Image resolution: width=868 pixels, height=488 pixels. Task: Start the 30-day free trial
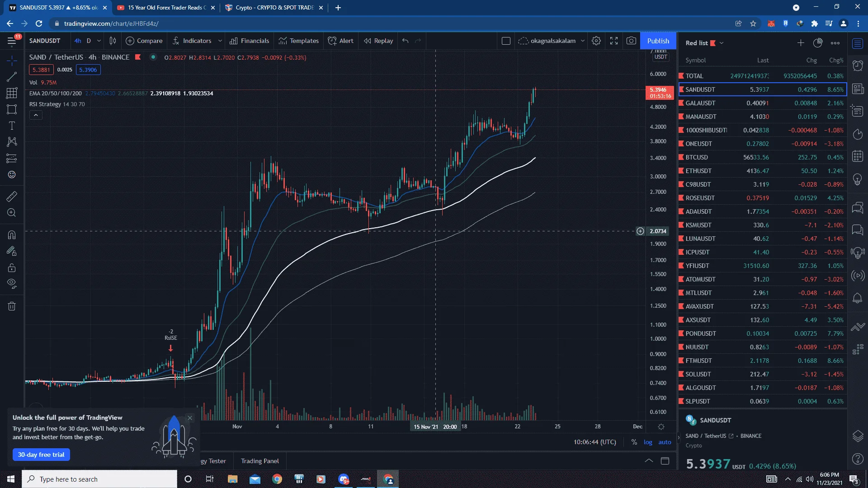[41, 455]
